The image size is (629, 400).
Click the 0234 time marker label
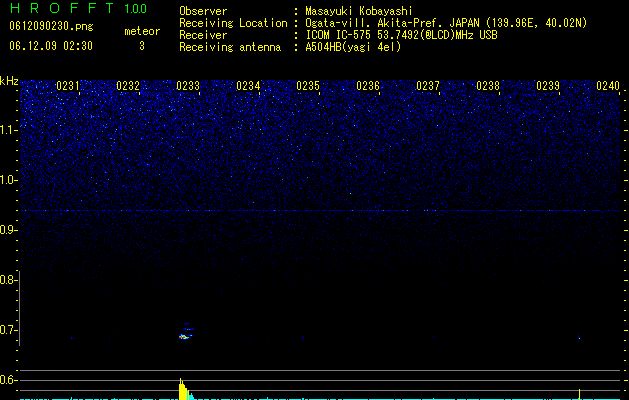coord(248,86)
